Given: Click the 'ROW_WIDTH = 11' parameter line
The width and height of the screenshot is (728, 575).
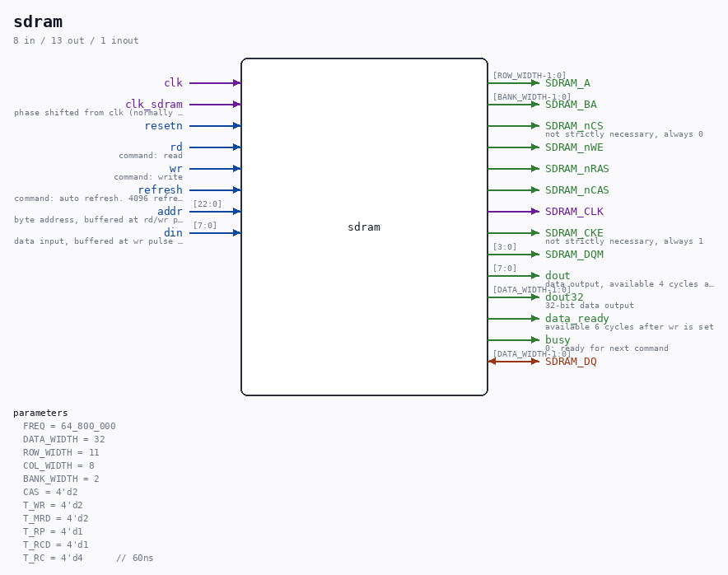Looking at the screenshot, I should 61,452.
